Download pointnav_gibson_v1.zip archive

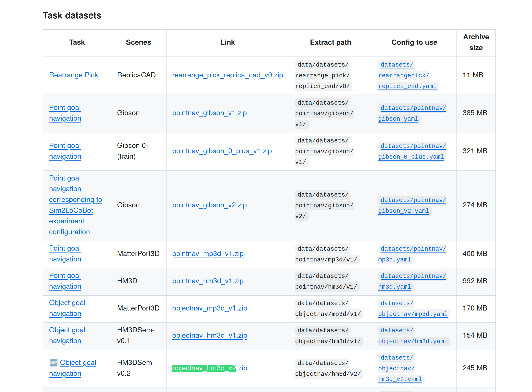pyautogui.click(x=209, y=113)
